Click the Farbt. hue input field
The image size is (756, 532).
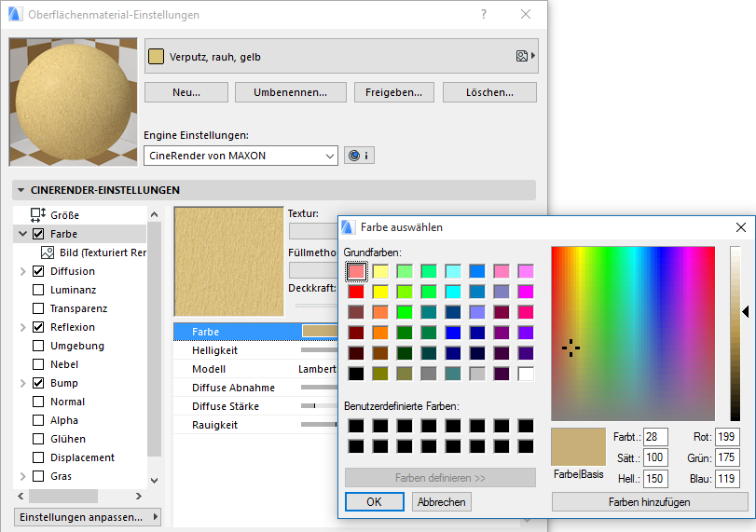pyautogui.click(x=655, y=437)
